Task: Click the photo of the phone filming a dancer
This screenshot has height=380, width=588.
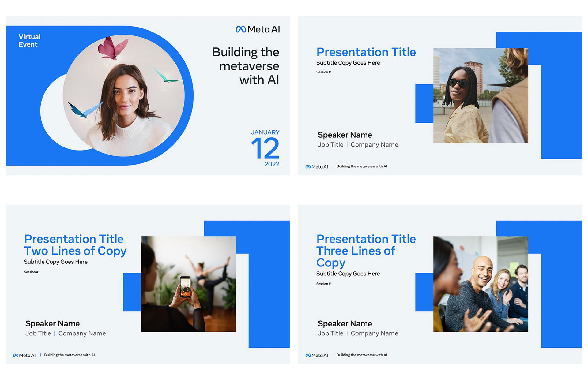Action: [188, 284]
